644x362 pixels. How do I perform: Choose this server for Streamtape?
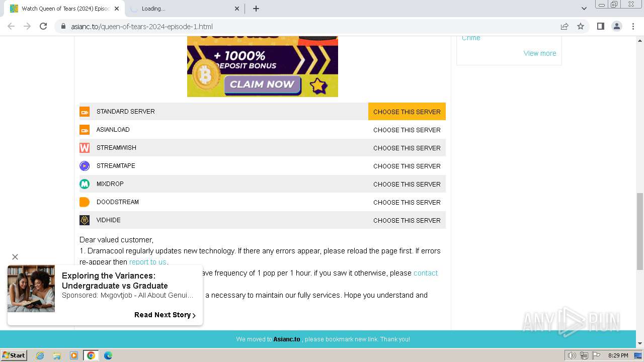[x=407, y=166]
